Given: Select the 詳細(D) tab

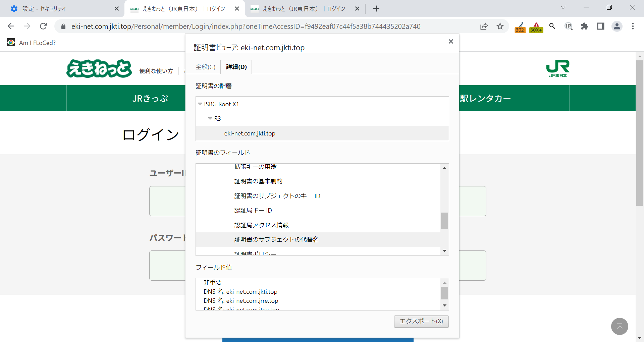Looking at the screenshot, I should pos(236,67).
